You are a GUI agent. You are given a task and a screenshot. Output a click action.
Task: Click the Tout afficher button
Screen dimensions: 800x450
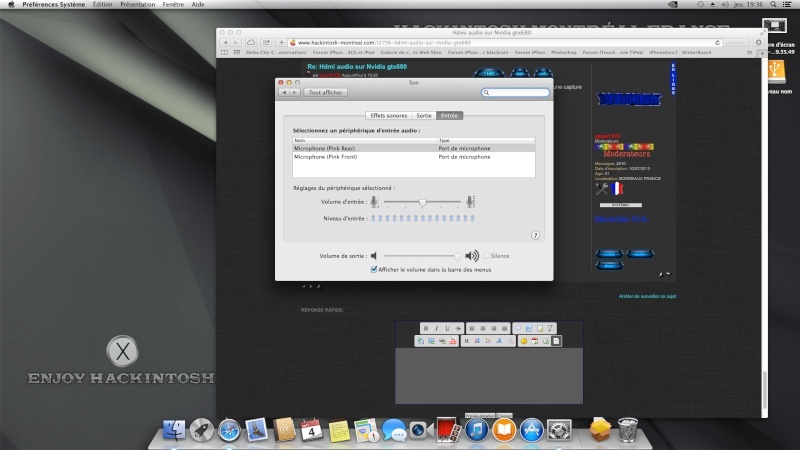tap(326, 92)
